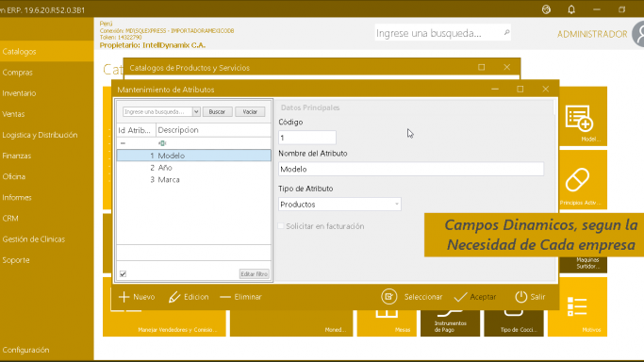Open the Catalogos menu in sidebar
Viewport: 644px width, 362px height.
[x=46, y=52]
